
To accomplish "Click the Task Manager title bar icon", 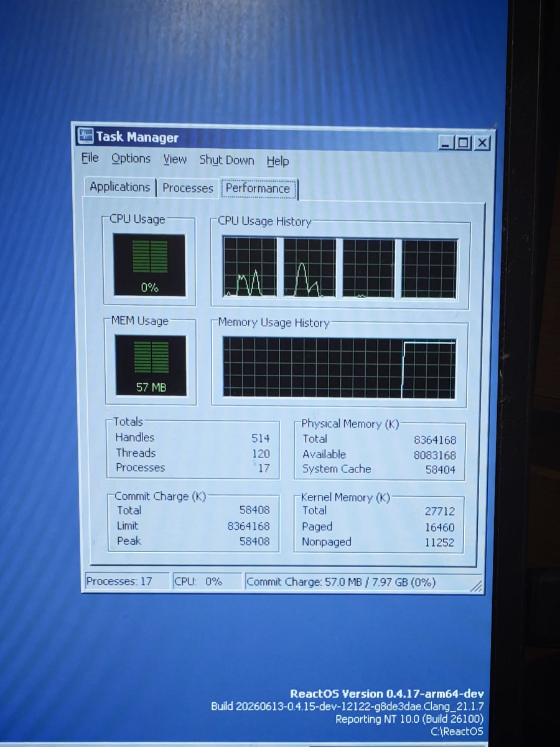I will (85, 136).
